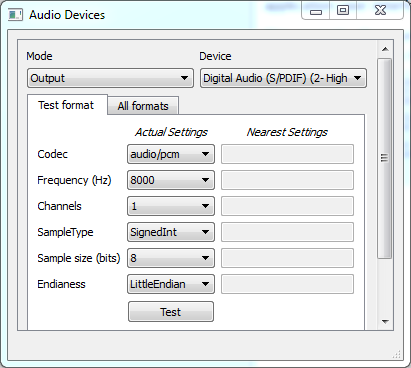Select the Test format tab
The width and height of the screenshot is (411, 368).
click(67, 105)
